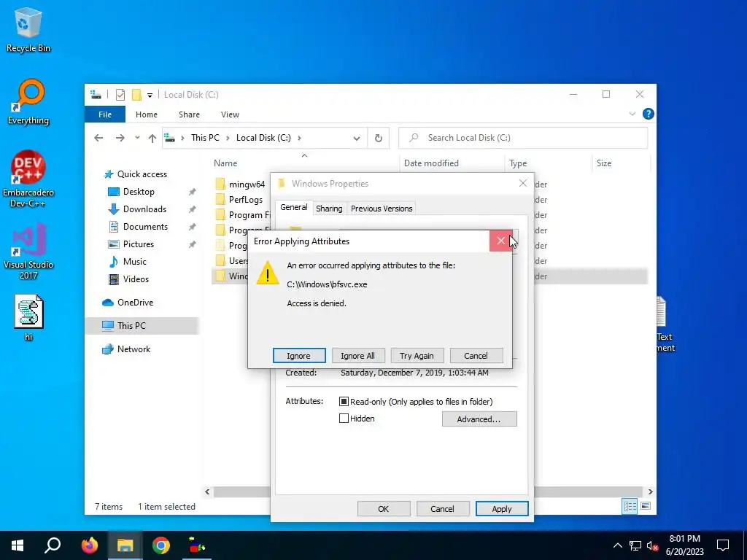Click the Advanced... attributes button
747x560 pixels.
click(479, 419)
